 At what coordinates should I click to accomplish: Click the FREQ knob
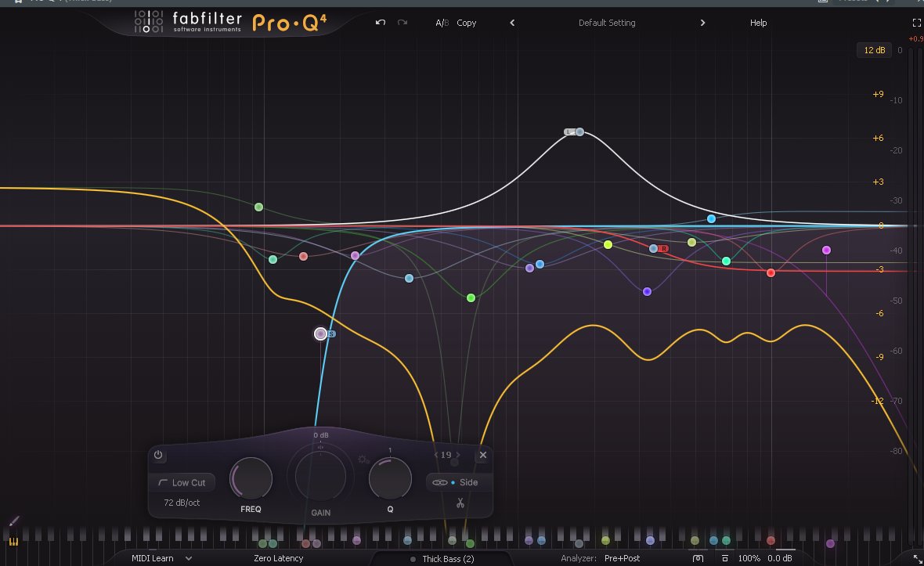(x=251, y=478)
